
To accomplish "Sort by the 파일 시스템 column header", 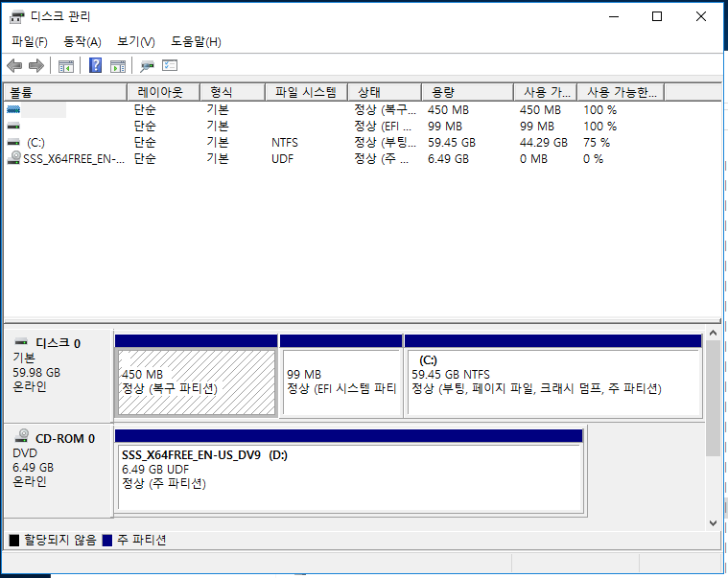I will tap(306, 92).
